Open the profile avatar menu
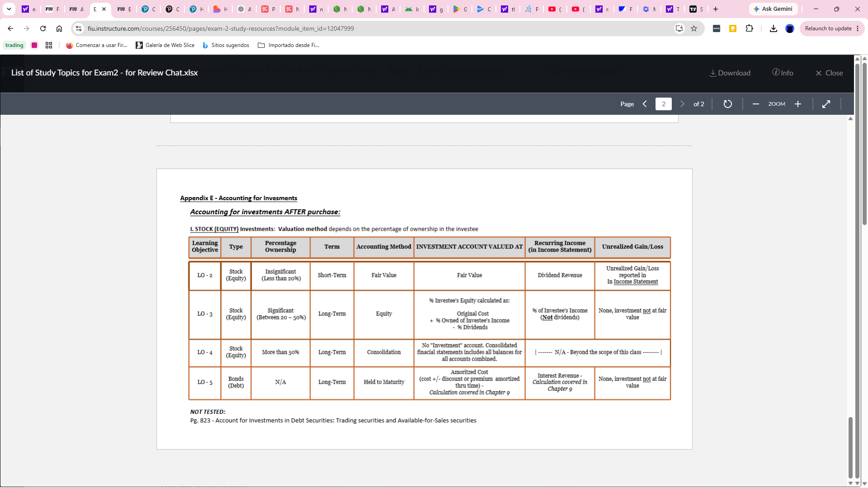The width and height of the screenshot is (868, 488). click(x=790, y=28)
